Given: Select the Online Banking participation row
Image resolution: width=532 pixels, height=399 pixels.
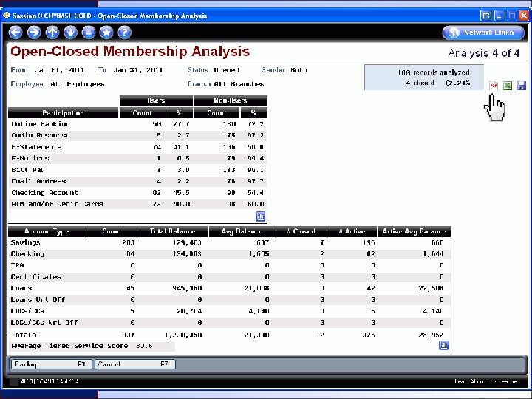Looking at the screenshot, I should point(137,124).
